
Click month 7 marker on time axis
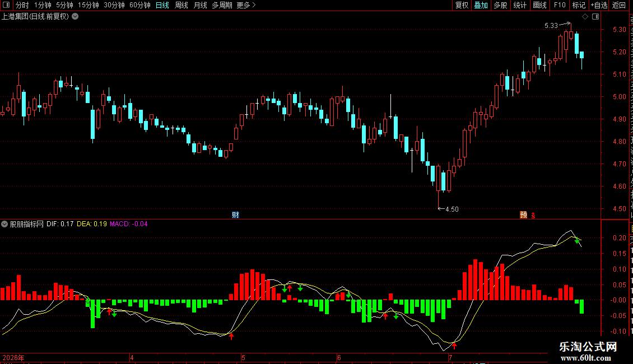(450, 357)
